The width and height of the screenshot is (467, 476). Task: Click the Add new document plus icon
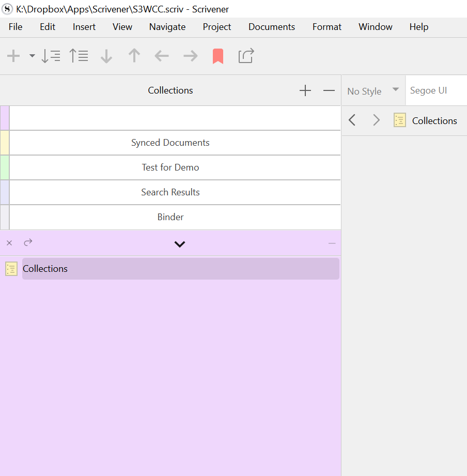[x=13, y=56]
